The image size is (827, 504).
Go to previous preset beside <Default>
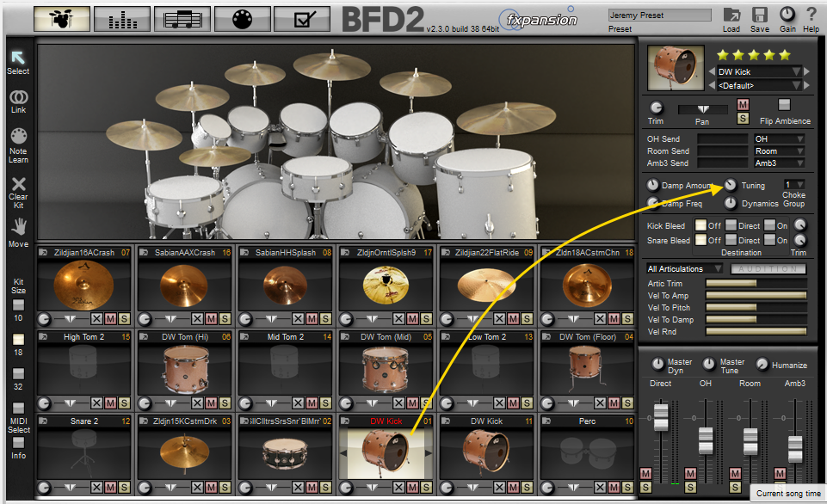712,85
